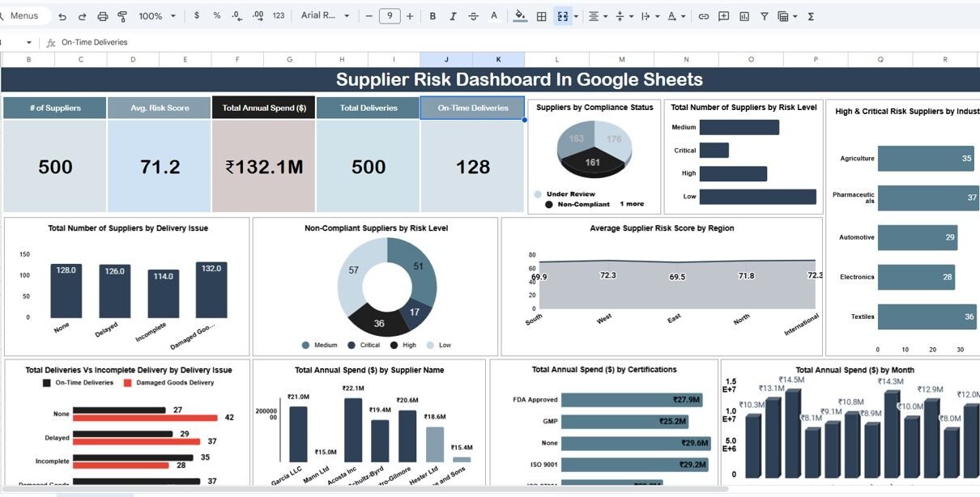Open the horizontal align dropdown
The image size is (980, 497).
(598, 16)
